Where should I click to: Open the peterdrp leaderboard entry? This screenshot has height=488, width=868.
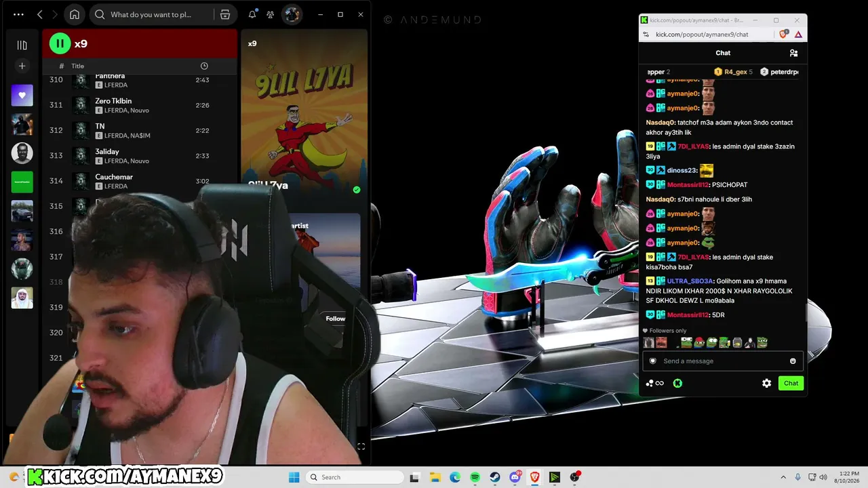point(779,72)
